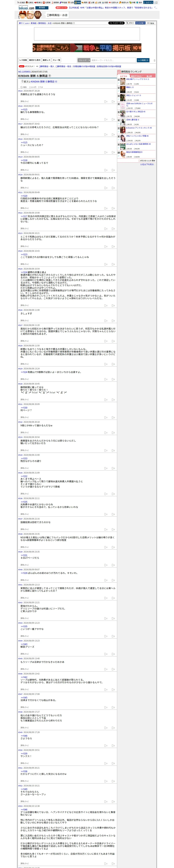
Task: Click the レス投稿 button
Action: pos(23,60)
